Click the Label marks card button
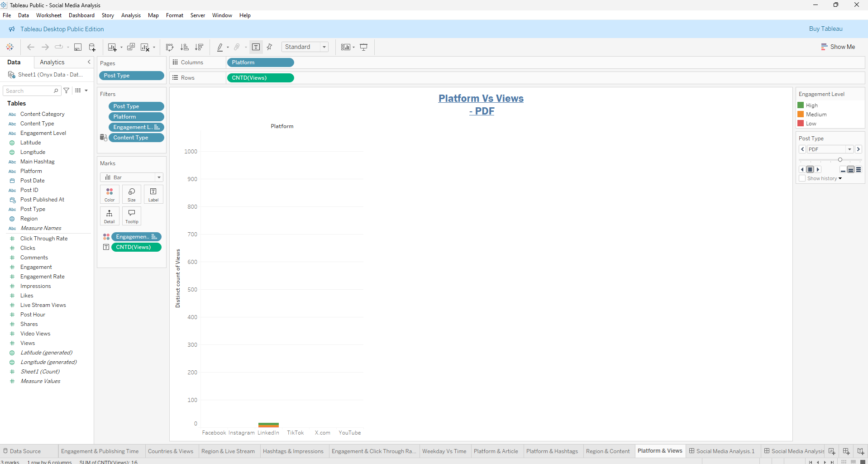The width and height of the screenshot is (868, 464). 153,194
